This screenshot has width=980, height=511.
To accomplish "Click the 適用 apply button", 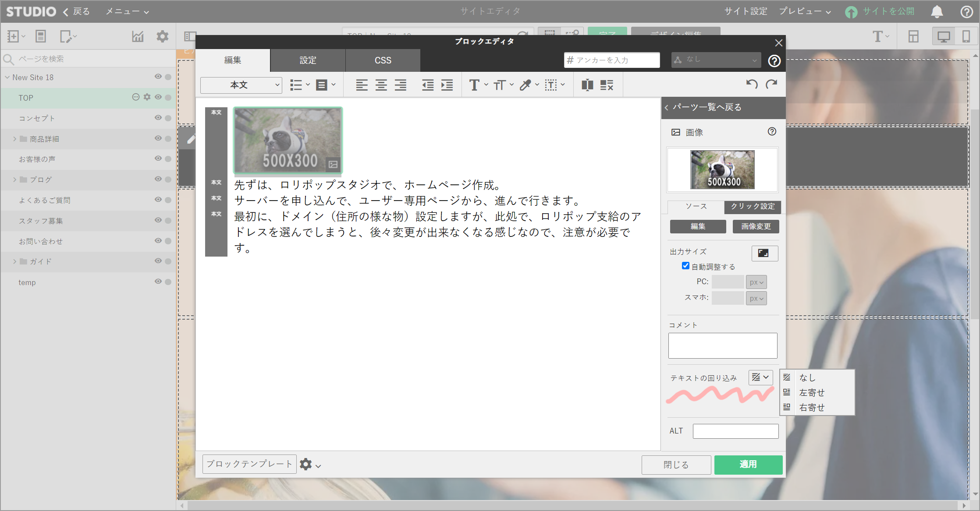I will pyautogui.click(x=748, y=465).
